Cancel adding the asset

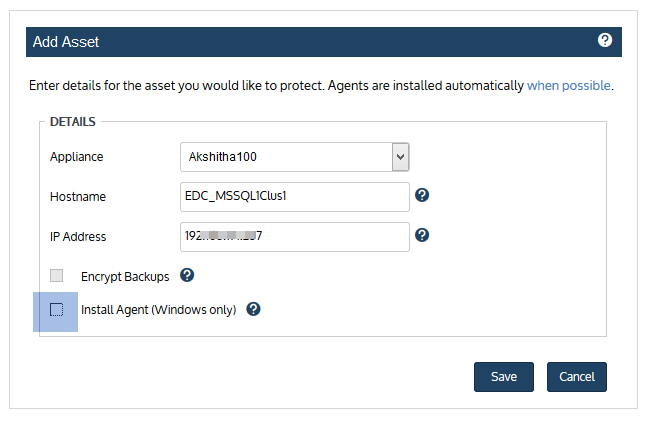[577, 377]
